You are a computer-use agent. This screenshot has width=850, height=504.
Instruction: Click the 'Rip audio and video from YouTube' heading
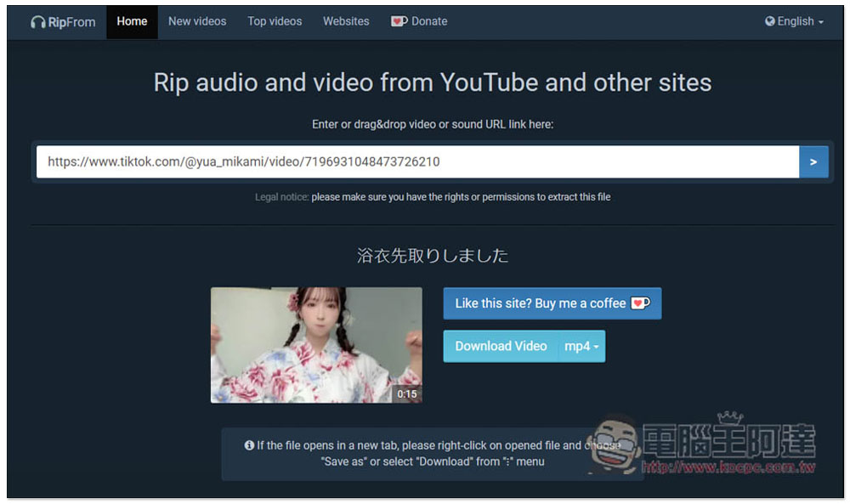pyautogui.click(x=433, y=83)
